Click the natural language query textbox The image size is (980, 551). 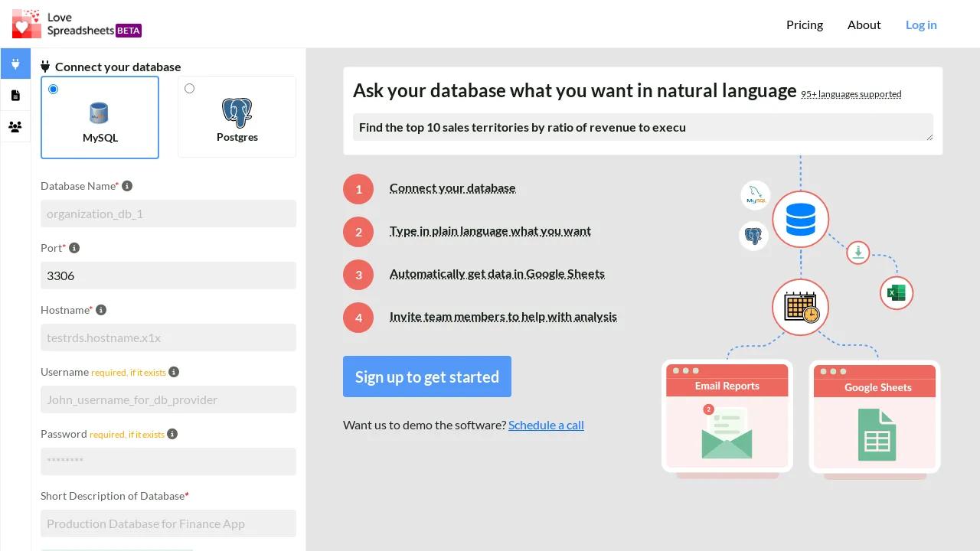pyautogui.click(x=643, y=127)
